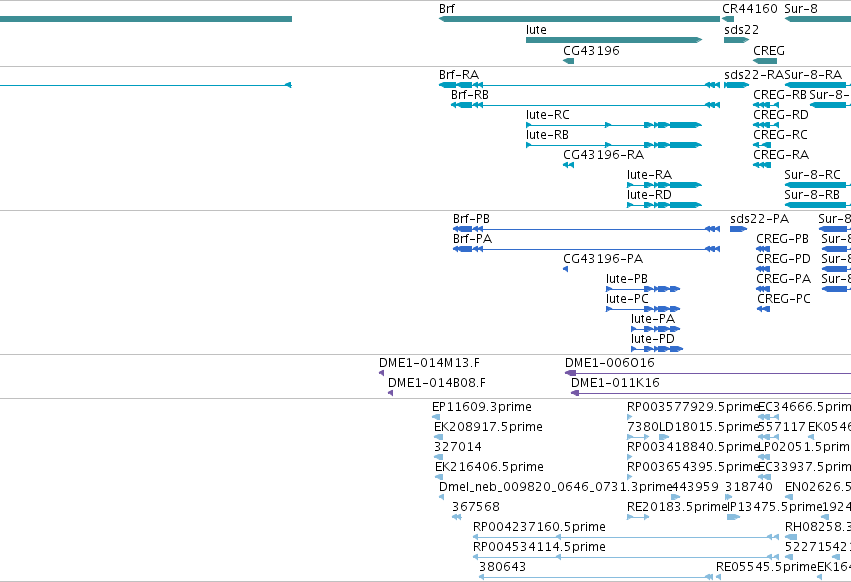851x582 pixels.
Task: Select the sds22 gene label
Action: click(741, 30)
